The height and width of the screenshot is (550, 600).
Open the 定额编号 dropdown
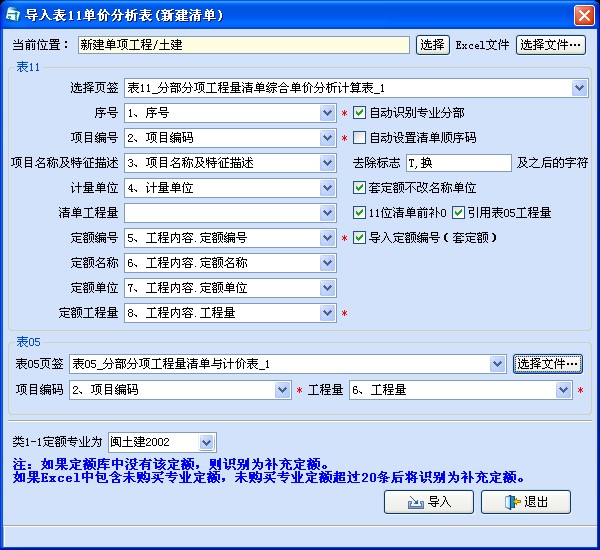pos(328,238)
